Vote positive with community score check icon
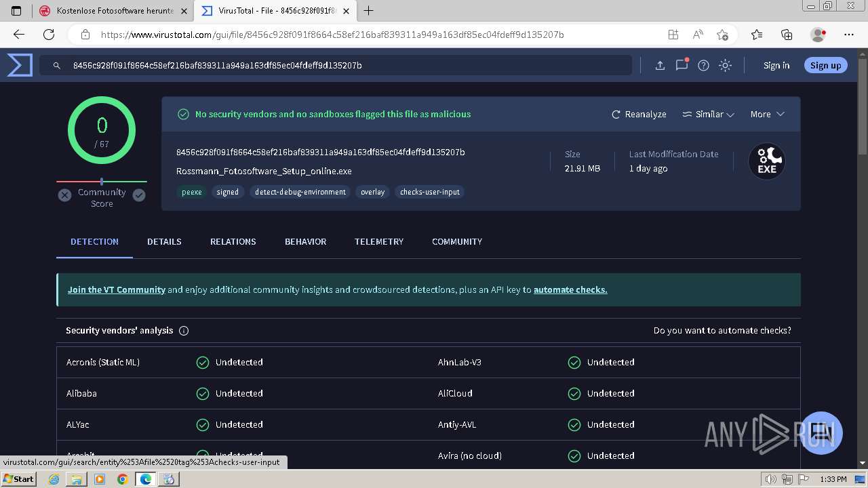The image size is (868, 488). [x=139, y=195]
